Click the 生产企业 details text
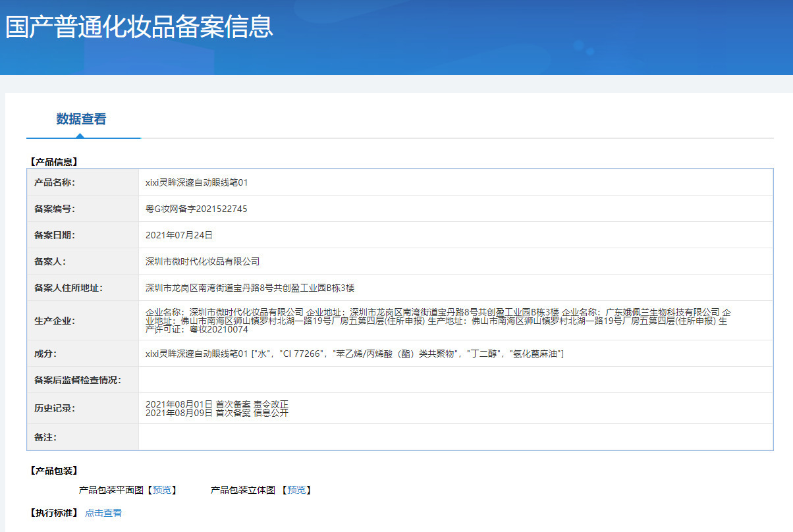The image size is (793, 532). 437,321
